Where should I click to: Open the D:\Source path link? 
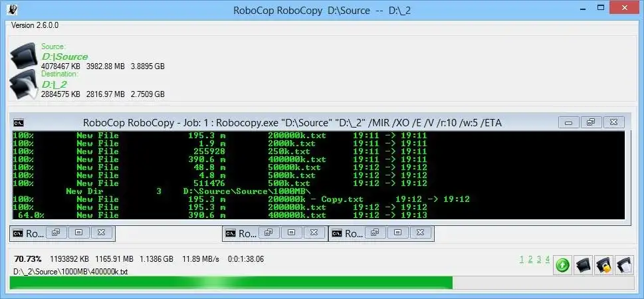[64, 56]
